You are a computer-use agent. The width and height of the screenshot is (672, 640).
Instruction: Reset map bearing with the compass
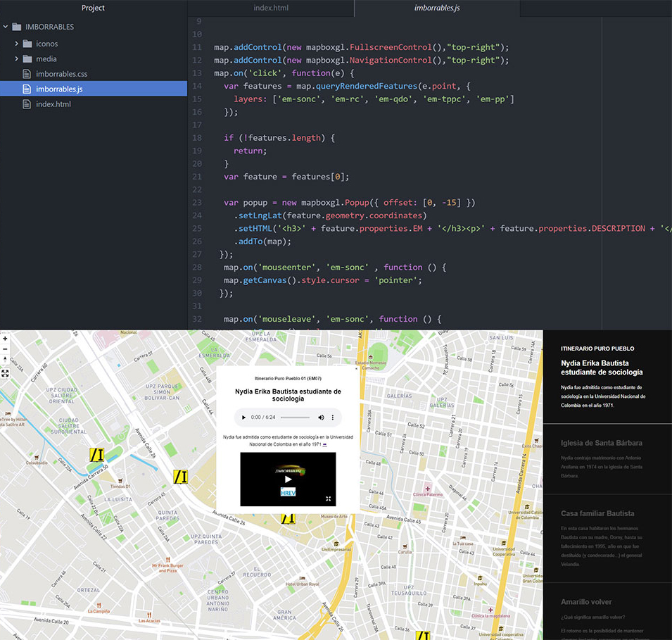pyautogui.click(x=5, y=360)
